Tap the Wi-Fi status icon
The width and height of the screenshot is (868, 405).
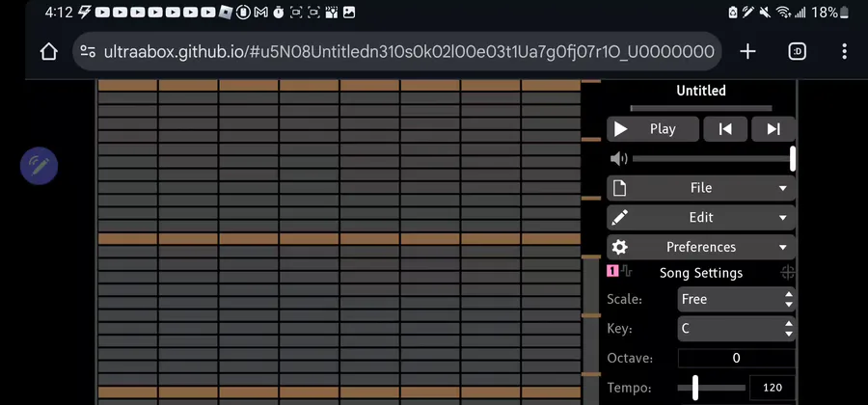(x=783, y=13)
